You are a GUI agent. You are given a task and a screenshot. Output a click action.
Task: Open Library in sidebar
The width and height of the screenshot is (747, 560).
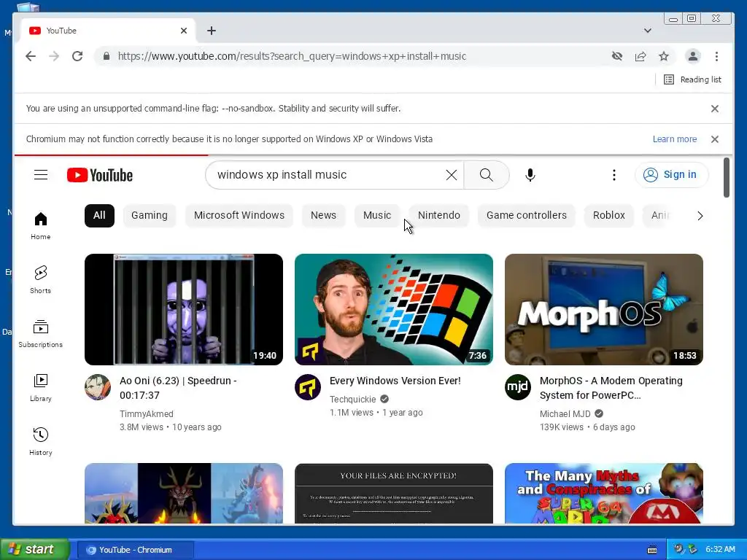click(41, 388)
